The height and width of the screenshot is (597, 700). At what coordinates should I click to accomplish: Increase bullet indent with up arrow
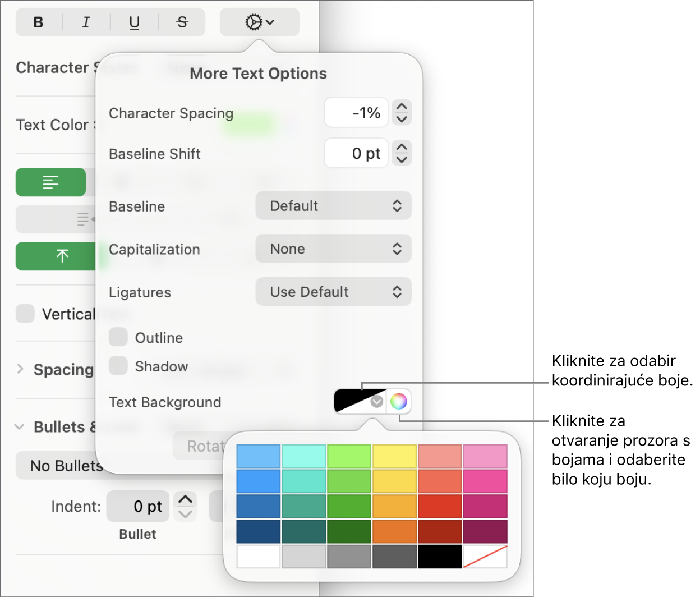pos(185,499)
